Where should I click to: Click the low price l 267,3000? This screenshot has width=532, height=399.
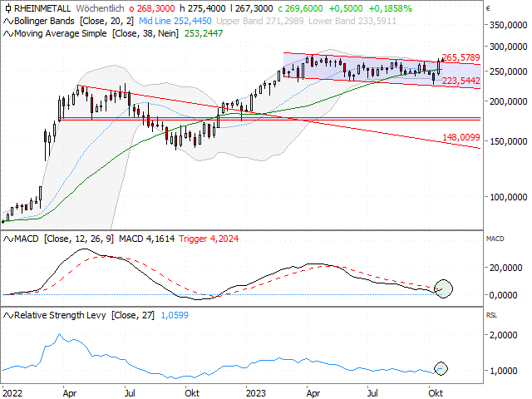251,8
